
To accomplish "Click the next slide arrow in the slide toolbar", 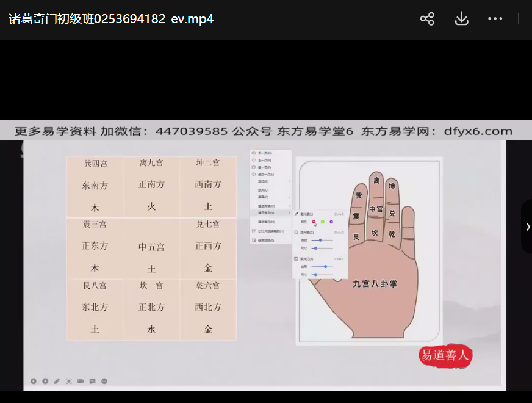I will point(45,381).
